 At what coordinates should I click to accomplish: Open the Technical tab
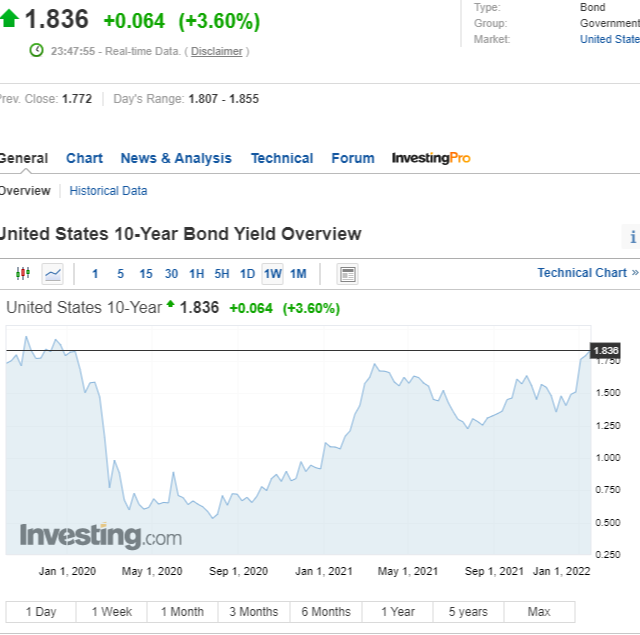[282, 158]
